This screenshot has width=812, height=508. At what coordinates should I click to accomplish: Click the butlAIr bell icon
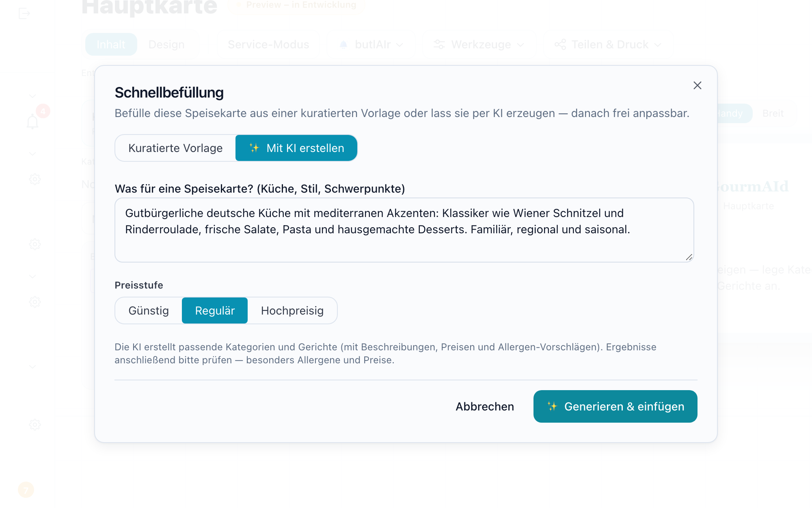pos(343,44)
